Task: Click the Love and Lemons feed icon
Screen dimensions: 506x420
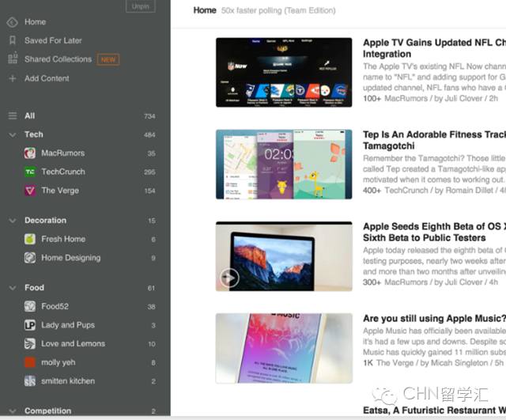Action: click(30, 343)
